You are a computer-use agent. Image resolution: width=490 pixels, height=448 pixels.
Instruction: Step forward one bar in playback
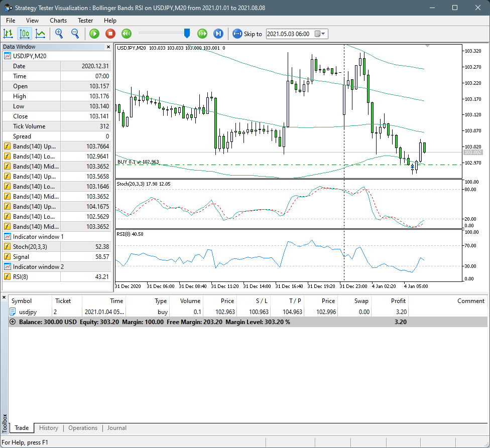pyautogui.click(x=217, y=34)
